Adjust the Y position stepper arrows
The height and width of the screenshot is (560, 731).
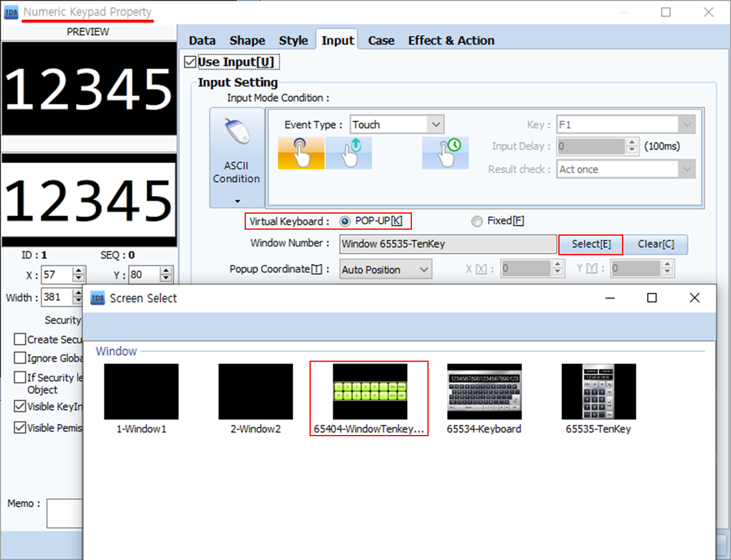point(166,275)
